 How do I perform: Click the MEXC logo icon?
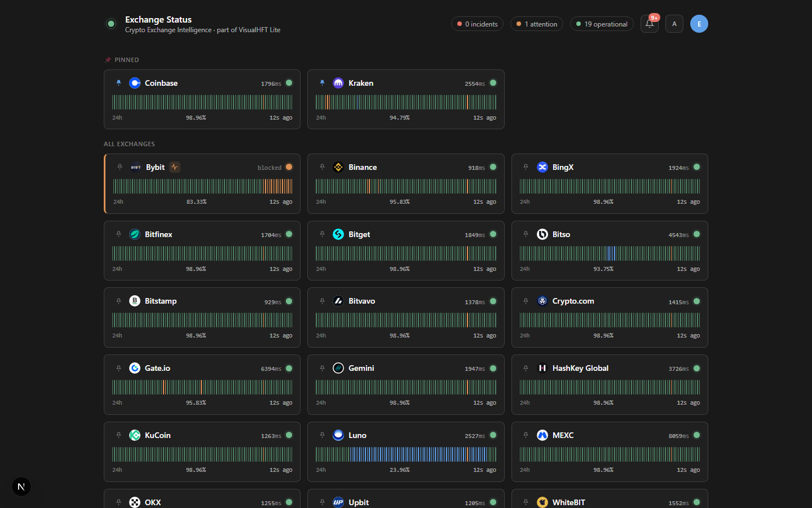click(x=542, y=435)
